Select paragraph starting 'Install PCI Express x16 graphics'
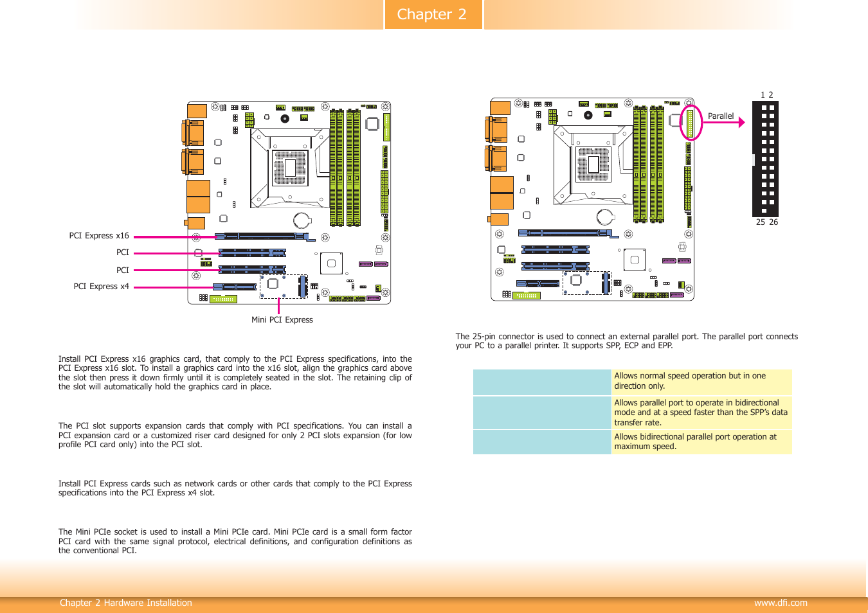 (235, 373)
